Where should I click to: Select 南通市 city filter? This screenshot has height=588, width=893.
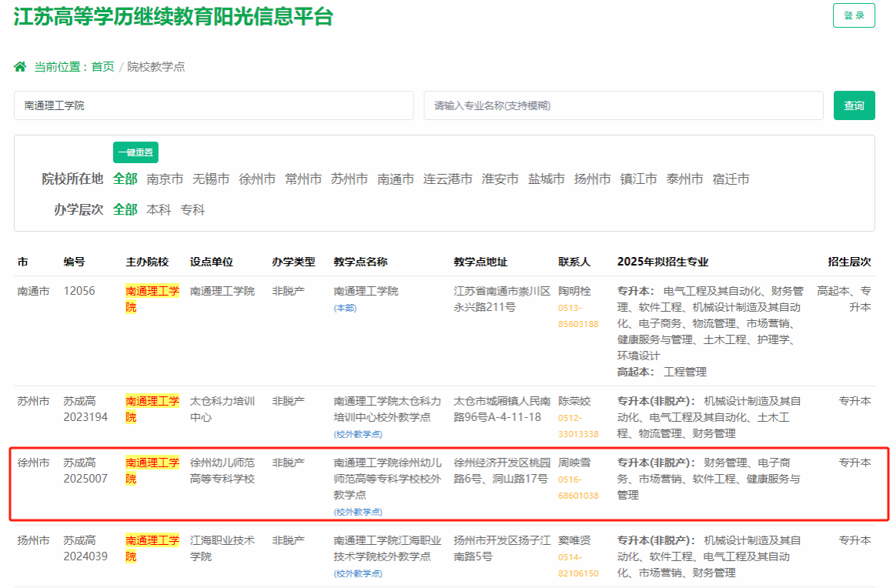pos(396,179)
